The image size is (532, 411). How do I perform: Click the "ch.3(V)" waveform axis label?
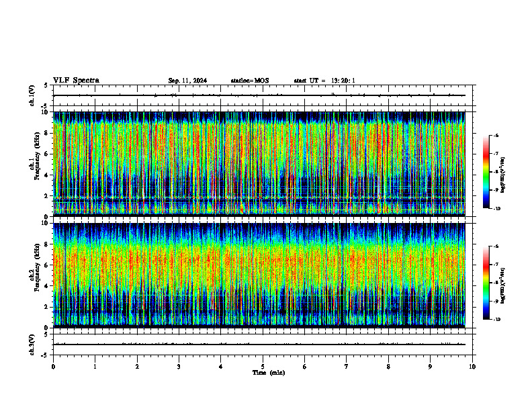tap(32, 345)
